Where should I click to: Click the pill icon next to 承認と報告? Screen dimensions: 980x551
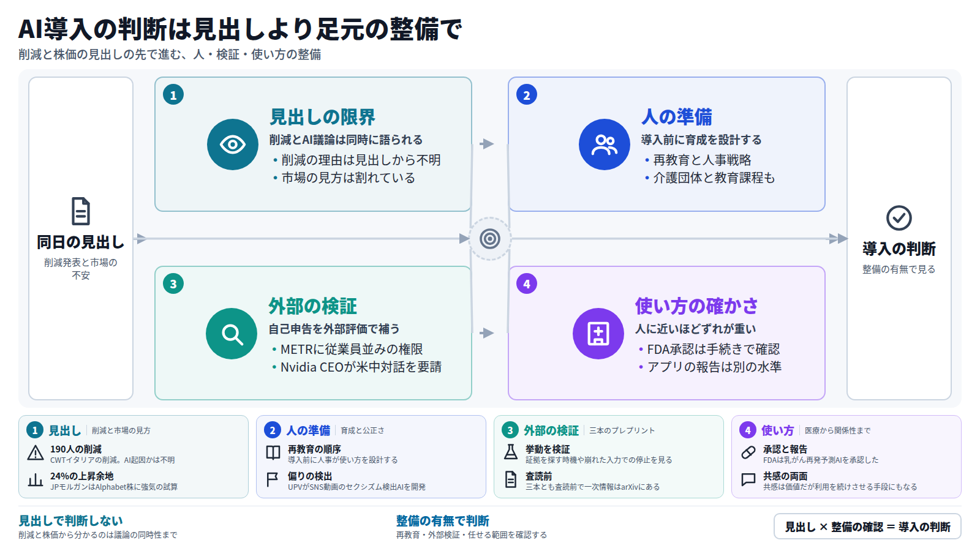[748, 453]
